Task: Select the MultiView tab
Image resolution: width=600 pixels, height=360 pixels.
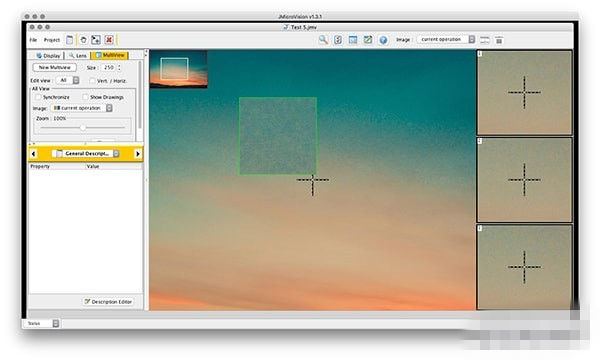Action: tap(110, 55)
